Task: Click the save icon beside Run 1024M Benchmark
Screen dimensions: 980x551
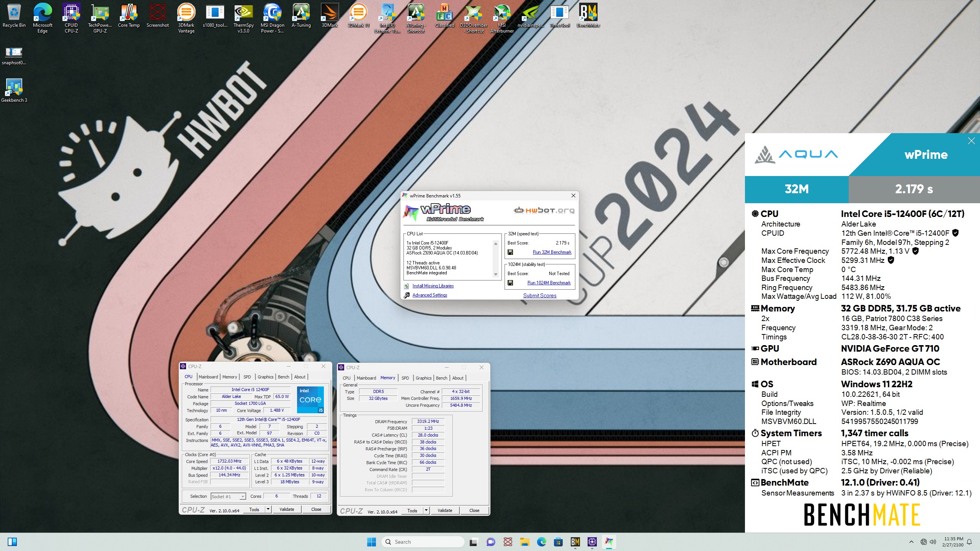Action: pos(510,283)
